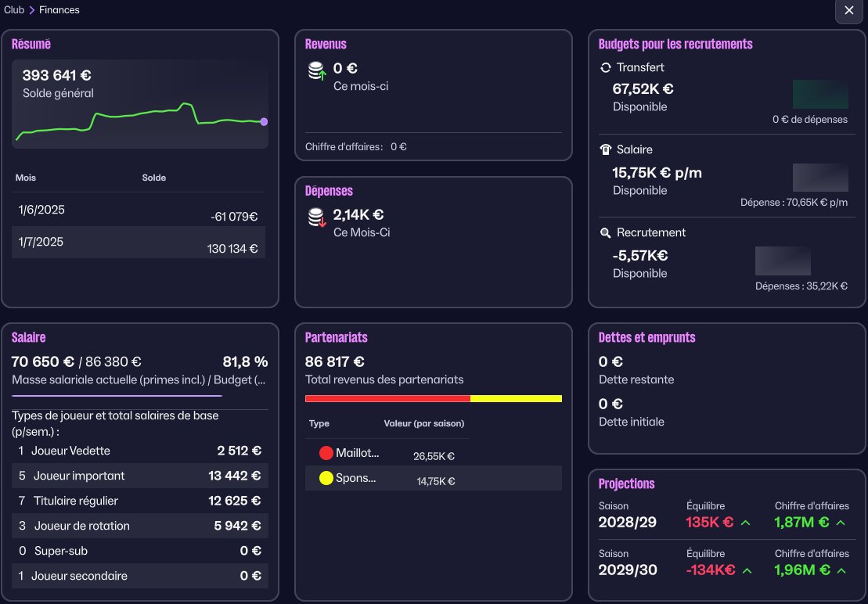
Task: Click the Transfert refresh arrows icon
Action: tap(606, 67)
